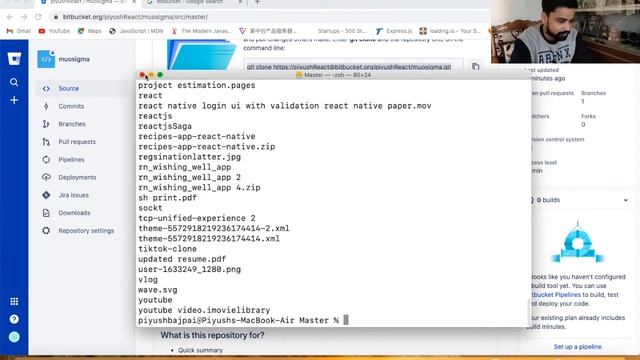Click the git clone URL field
The width and height of the screenshot is (640, 360).
[x=354, y=66]
